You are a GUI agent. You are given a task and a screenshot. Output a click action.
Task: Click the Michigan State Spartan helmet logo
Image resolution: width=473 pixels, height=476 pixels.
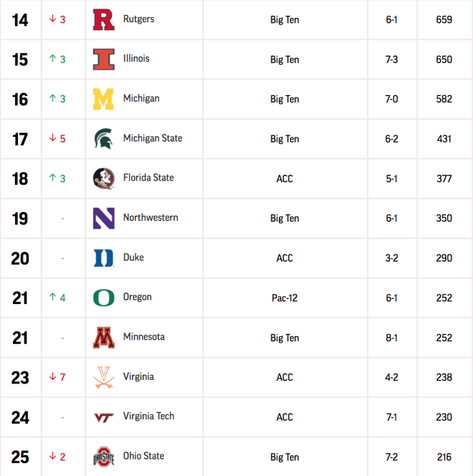point(104,139)
